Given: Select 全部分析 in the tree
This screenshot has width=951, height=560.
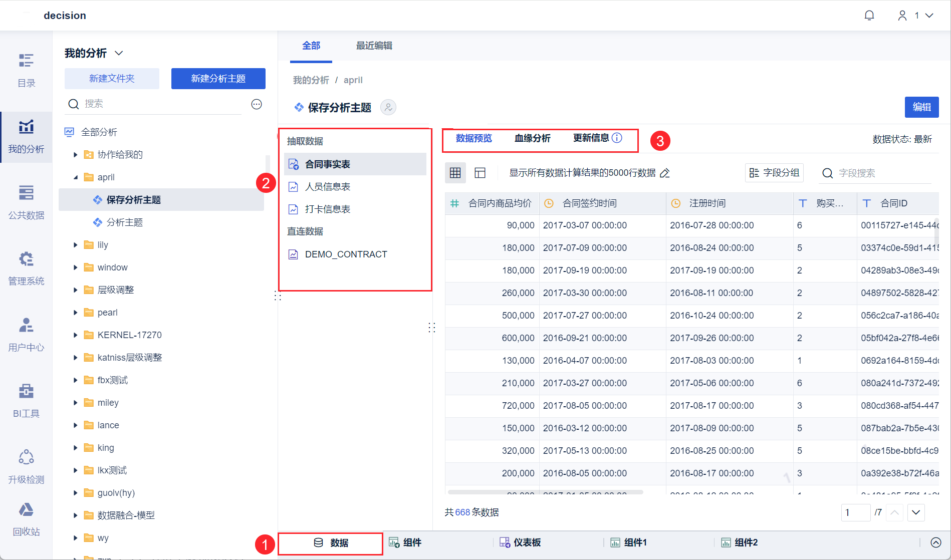Looking at the screenshot, I should point(99,132).
